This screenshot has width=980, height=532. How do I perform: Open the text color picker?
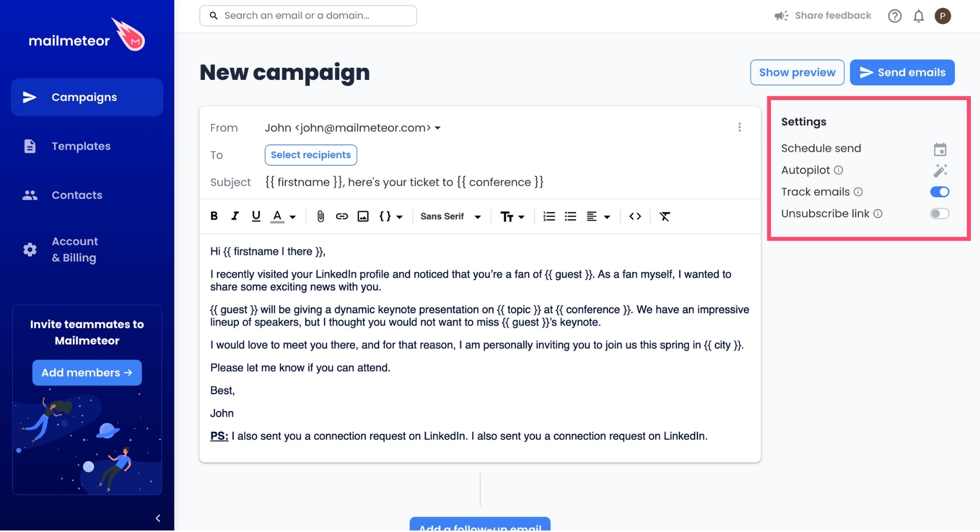283,217
